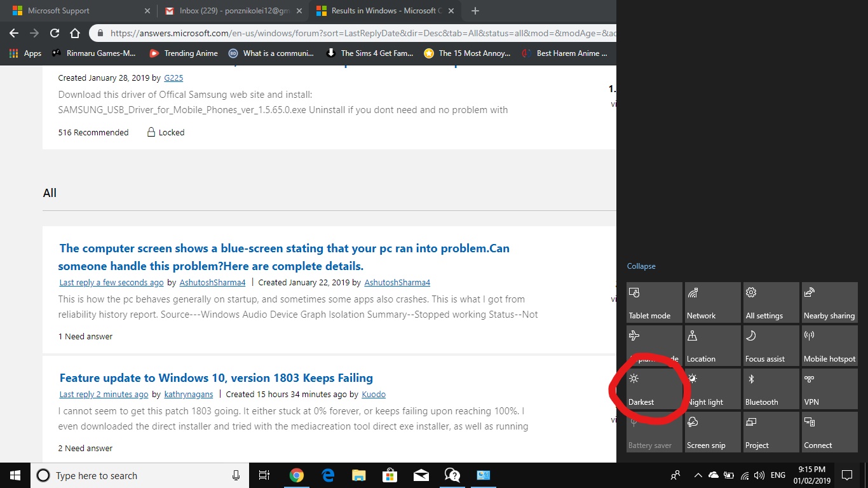The image size is (868, 488).
Task: Open the People taskbar icon
Action: pyautogui.click(x=675, y=475)
